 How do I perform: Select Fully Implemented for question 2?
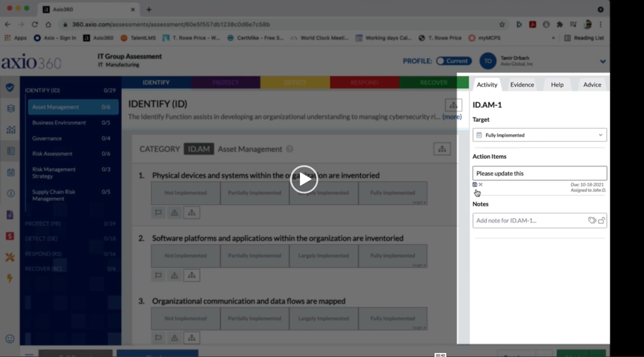[x=393, y=255]
